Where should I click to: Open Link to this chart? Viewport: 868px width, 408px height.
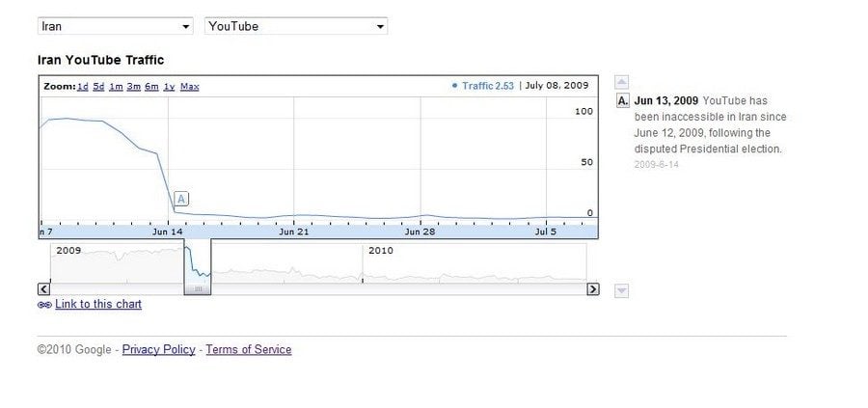pyautogui.click(x=98, y=304)
